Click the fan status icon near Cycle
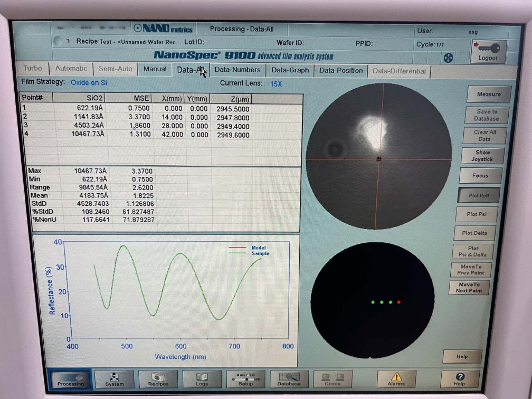This screenshot has width=532, height=399. pyautogui.click(x=448, y=58)
